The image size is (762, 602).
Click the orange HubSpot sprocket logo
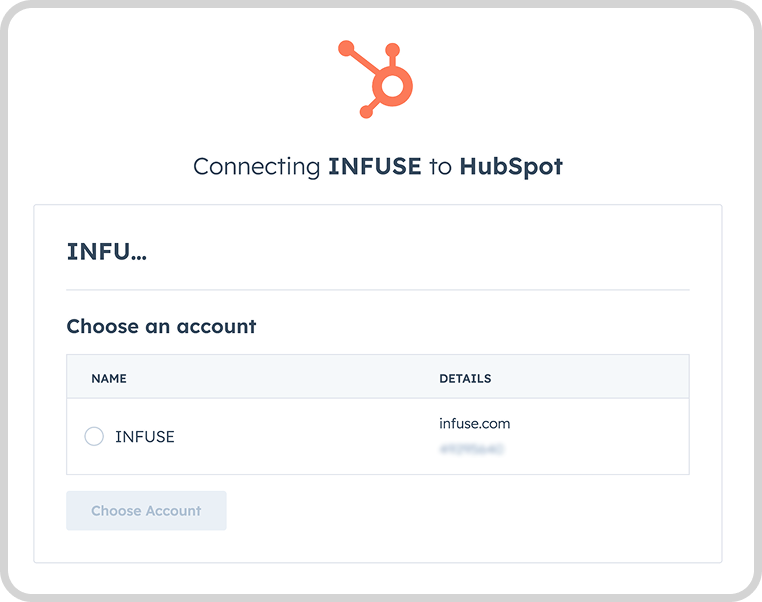[376, 80]
